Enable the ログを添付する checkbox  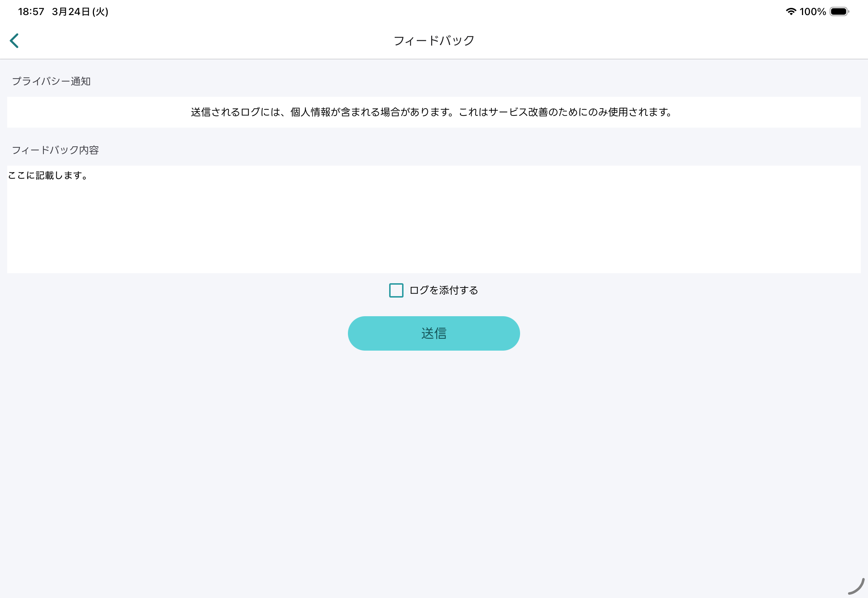tap(396, 290)
